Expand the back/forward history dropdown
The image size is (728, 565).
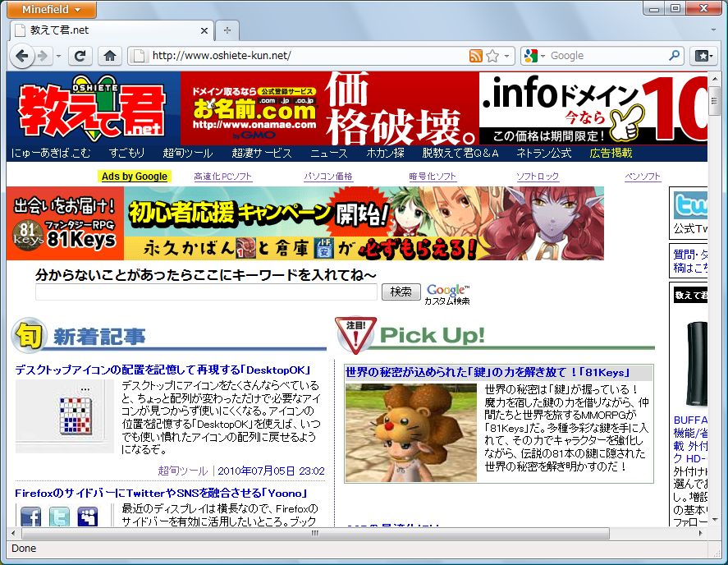(58, 56)
